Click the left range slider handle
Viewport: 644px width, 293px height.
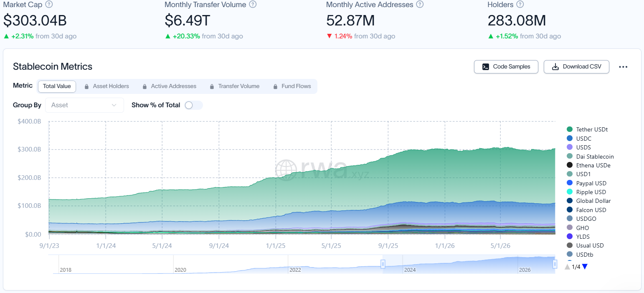coord(383,264)
